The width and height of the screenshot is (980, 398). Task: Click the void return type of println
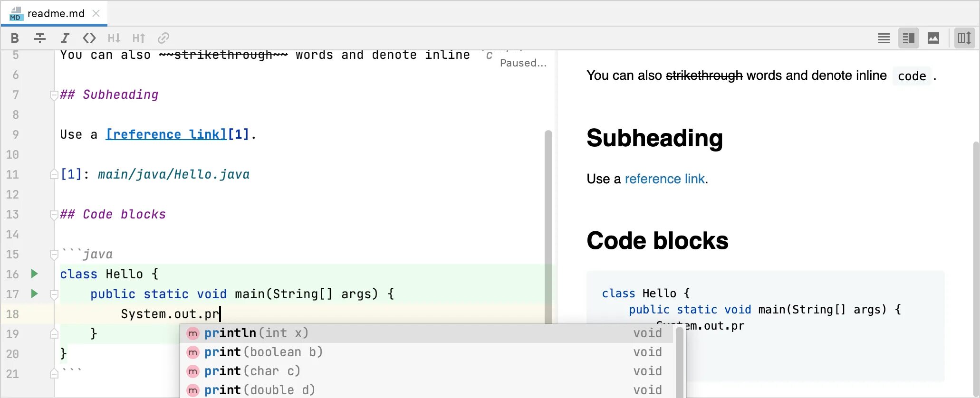647,333
